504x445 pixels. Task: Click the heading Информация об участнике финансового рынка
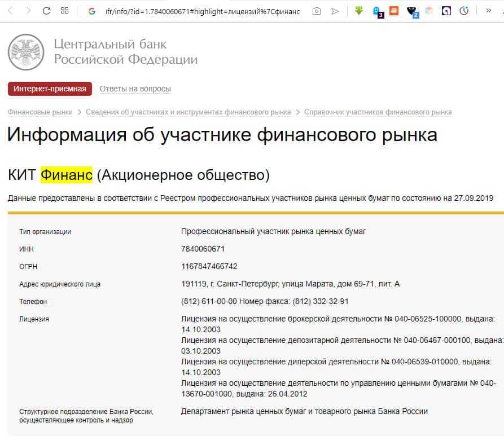coord(222,134)
